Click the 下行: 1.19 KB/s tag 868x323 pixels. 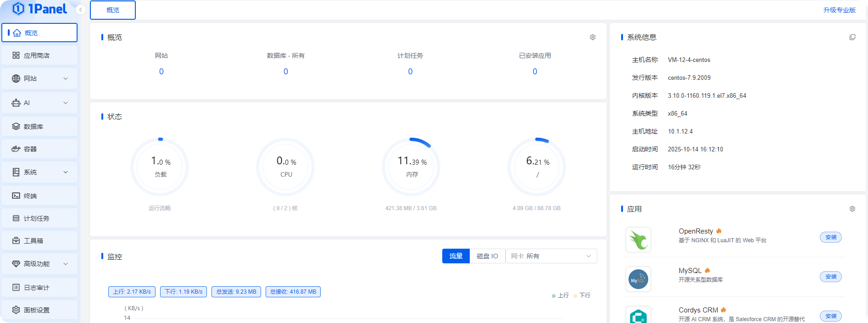(184, 292)
